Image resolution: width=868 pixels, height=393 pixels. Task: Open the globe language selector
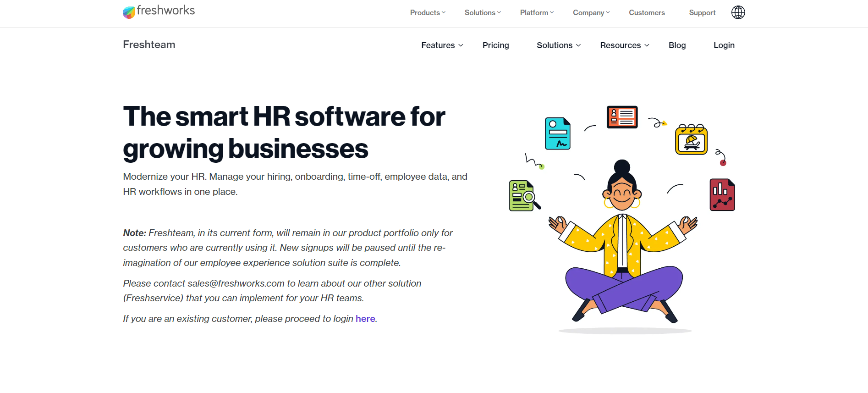[738, 12]
